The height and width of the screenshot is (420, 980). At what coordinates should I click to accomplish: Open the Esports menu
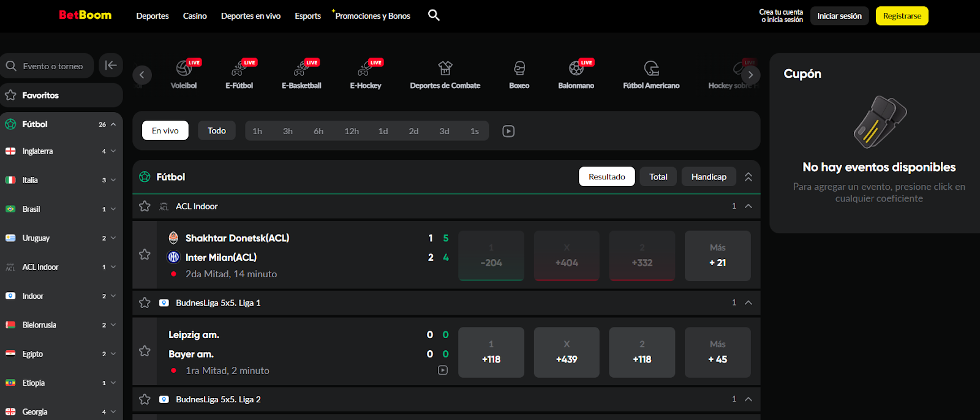point(307,16)
